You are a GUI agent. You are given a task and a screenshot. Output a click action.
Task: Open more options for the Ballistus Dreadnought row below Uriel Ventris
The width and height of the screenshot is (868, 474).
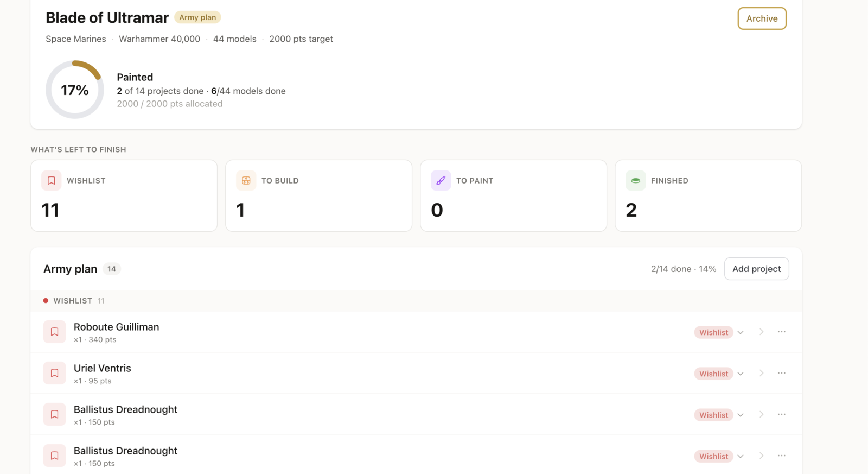pos(782,414)
